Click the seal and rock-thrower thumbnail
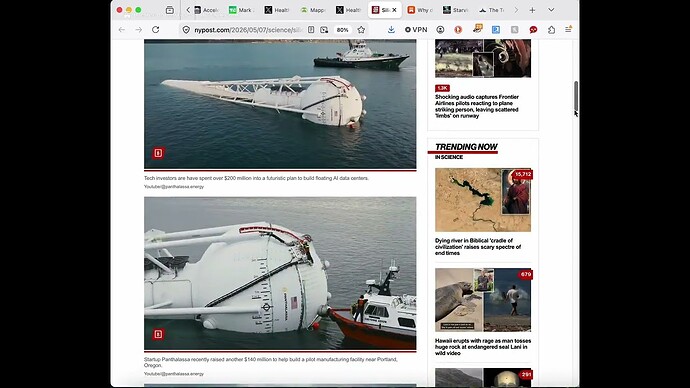 click(x=483, y=300)
